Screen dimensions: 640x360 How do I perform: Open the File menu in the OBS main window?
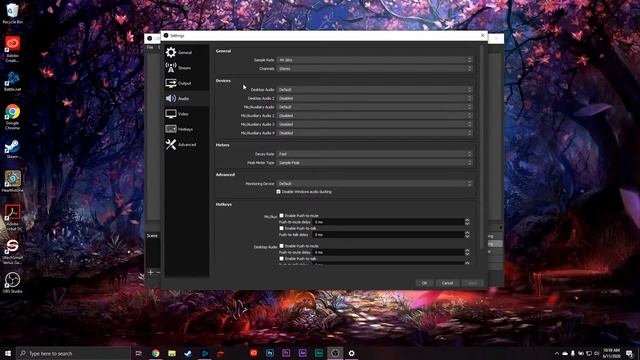click(150, 47)
